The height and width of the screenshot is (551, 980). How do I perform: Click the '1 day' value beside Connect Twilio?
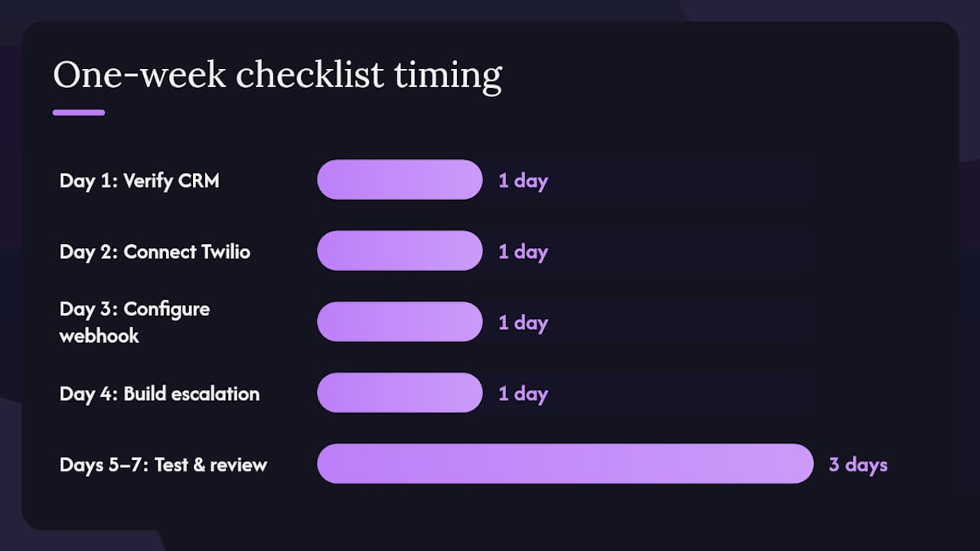[523, 252]
